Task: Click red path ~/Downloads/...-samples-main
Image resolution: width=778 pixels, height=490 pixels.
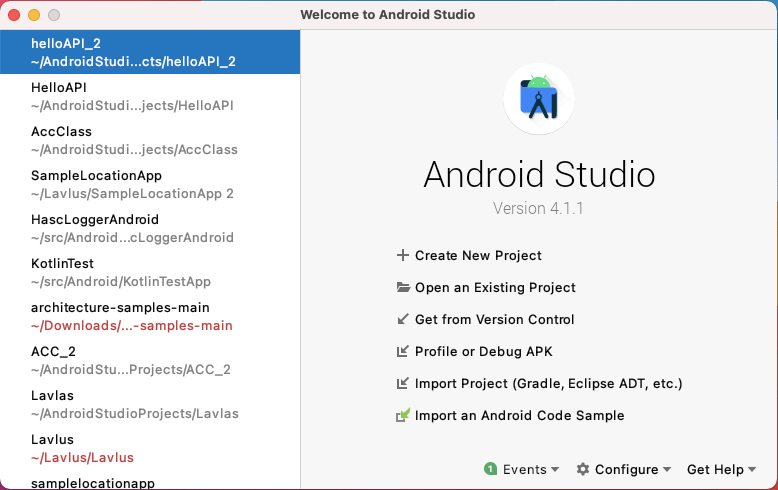Action: 131,326
